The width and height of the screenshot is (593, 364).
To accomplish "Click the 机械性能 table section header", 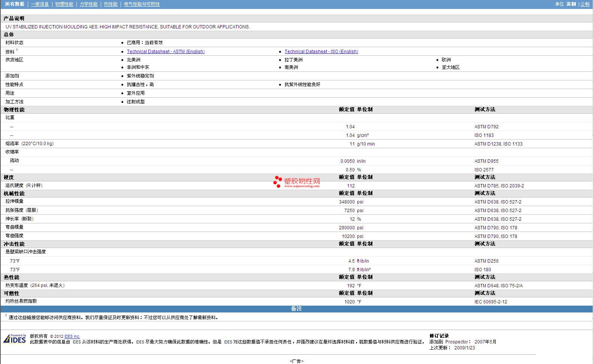I will pyautogui.click(x=14, y=193).
